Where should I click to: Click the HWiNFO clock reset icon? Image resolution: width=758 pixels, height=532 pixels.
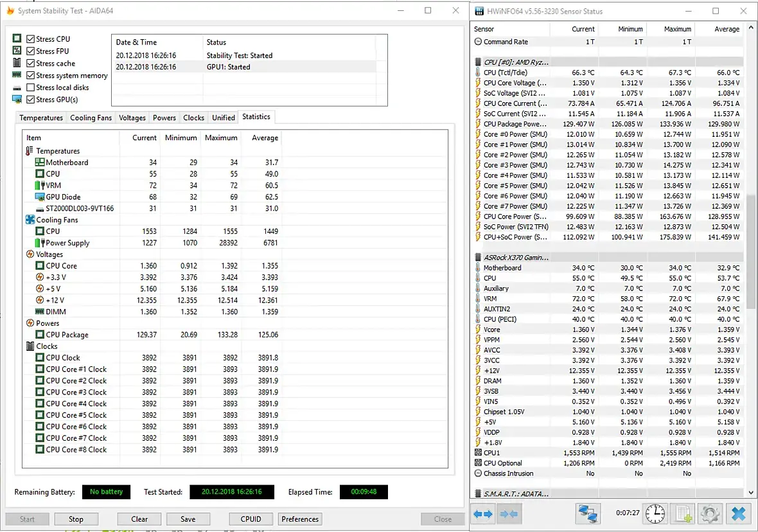click(x=655, y=513)
